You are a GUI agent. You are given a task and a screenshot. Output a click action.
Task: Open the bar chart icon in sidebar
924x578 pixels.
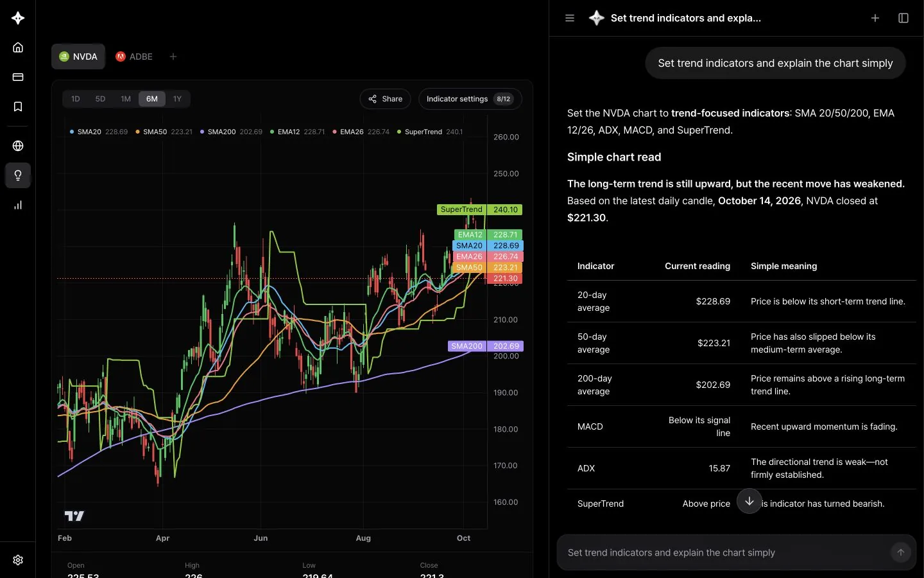(x=18, y=205)
